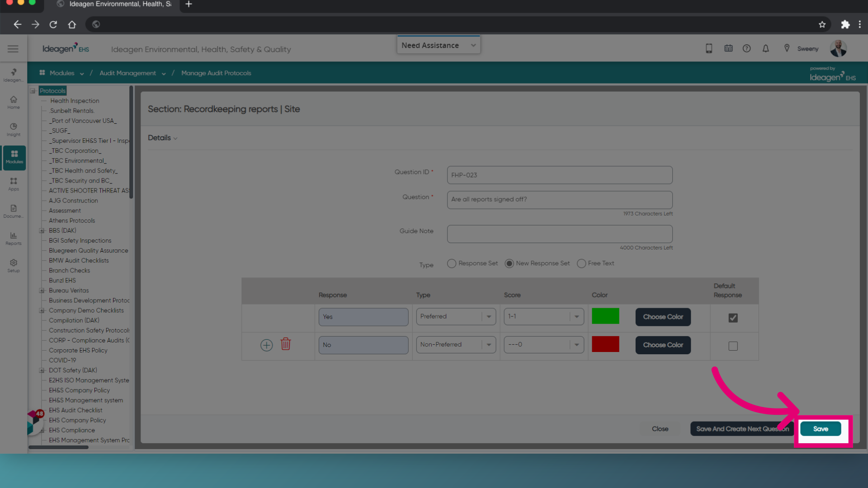Go to Manage Audit Protocols breadcrumb
The width and height of the screenshot is (868, 488).
(216, 73)
